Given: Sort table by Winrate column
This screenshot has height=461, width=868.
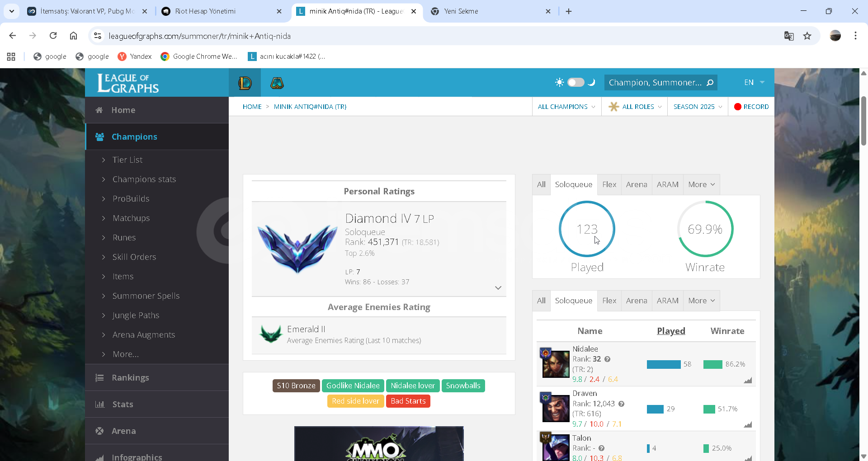Looking at the screenshot, I should (x=727, y=331).
